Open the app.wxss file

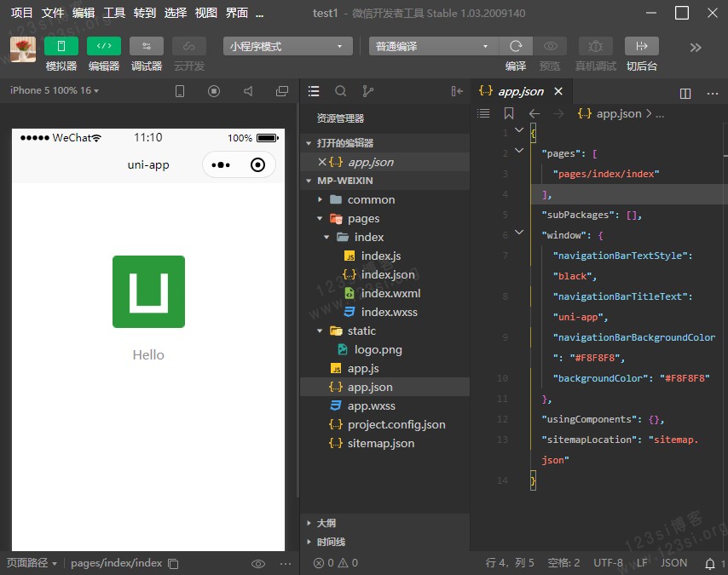pyautogui.click(x=384, y=405)
